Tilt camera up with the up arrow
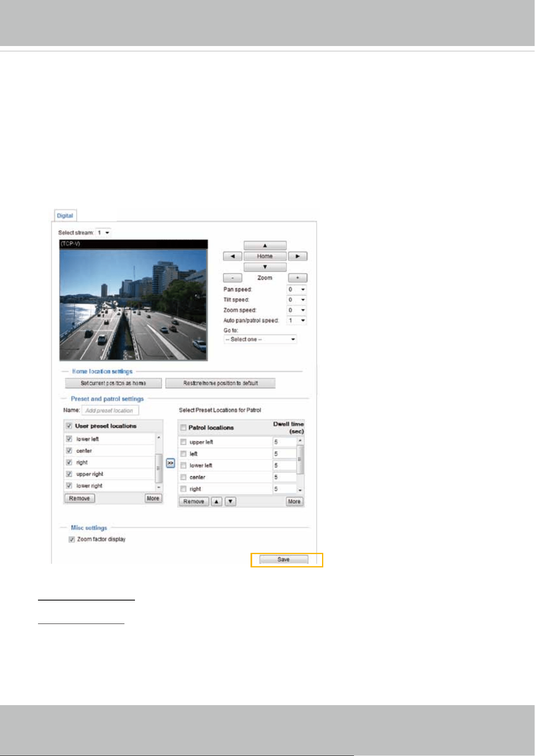 click(265, 246)
